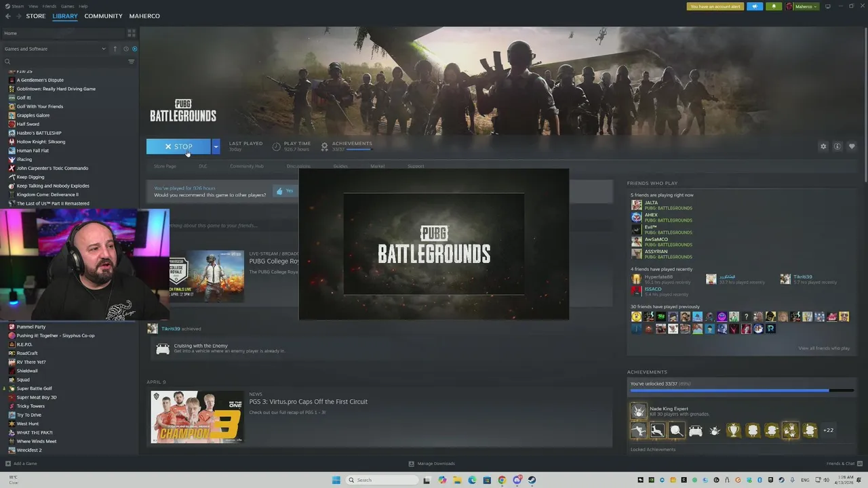Select Golf With Your Friends in library
The width and height of the screenshot is (868, 488).
pyautogui.click(x=40, y=106)
